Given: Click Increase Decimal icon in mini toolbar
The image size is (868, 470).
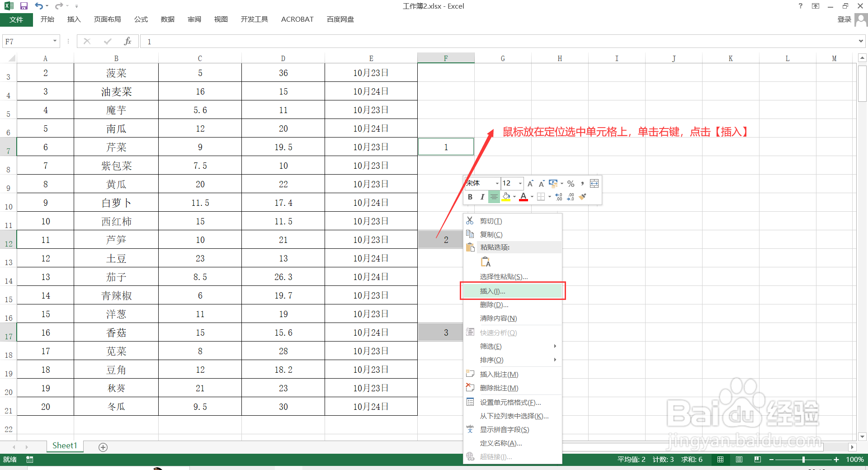Looking at the screenshot, I should (x=559, y=197).
